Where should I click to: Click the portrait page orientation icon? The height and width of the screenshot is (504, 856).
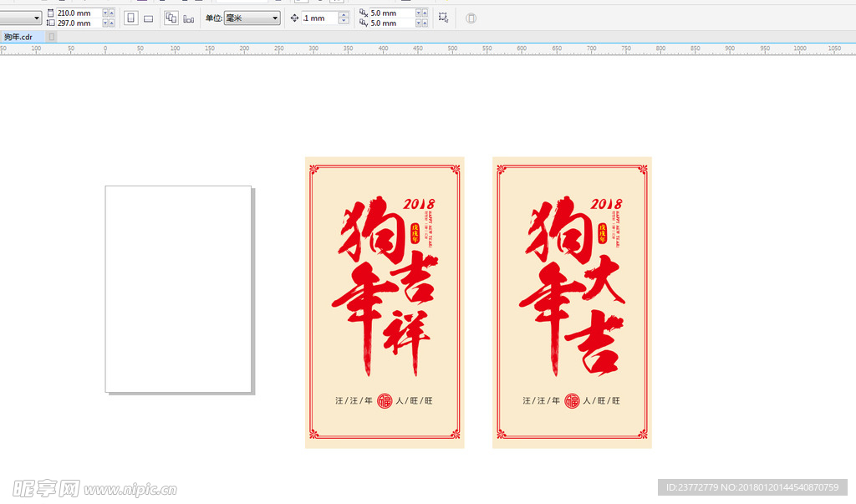[131, 17]
